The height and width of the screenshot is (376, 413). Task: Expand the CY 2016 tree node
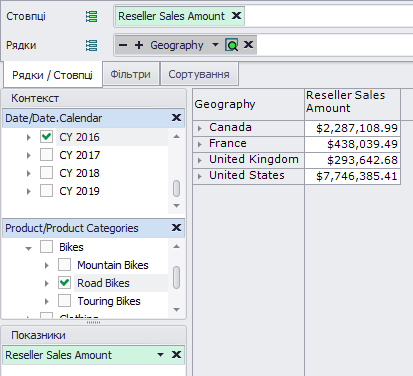coord(29,137)
